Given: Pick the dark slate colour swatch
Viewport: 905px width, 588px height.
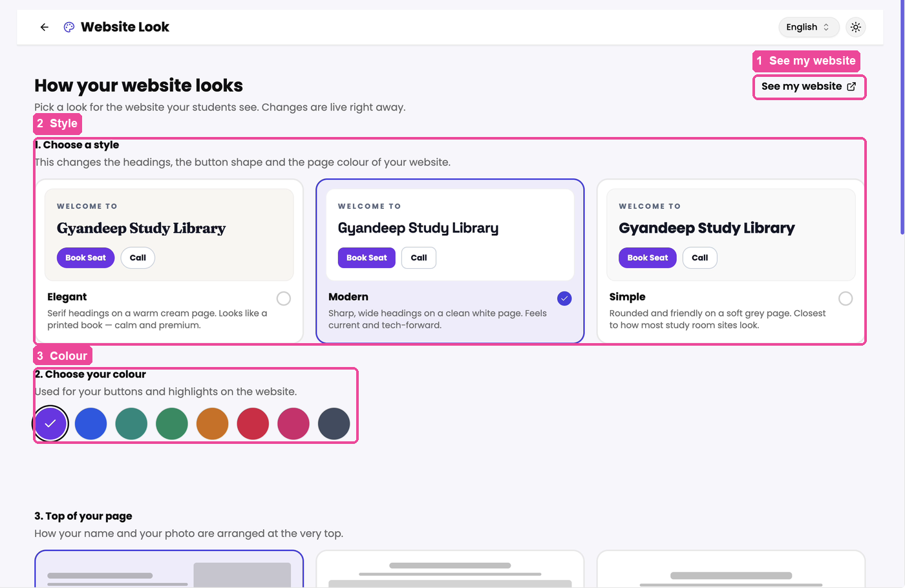Looking at the screenshot, I should (x=334, y=424).
